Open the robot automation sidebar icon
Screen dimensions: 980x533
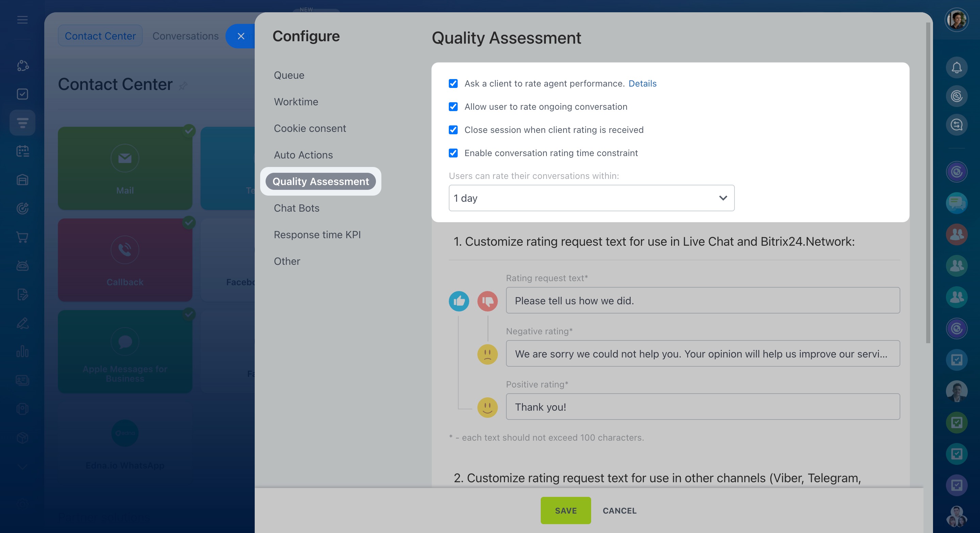[x=22, y=266]
